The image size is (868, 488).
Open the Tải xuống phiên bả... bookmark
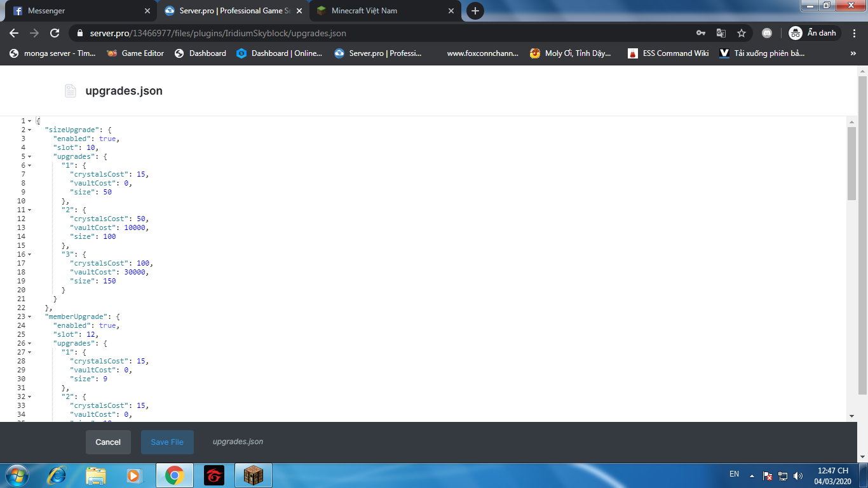pyautogui.click(x=763, y=53)
